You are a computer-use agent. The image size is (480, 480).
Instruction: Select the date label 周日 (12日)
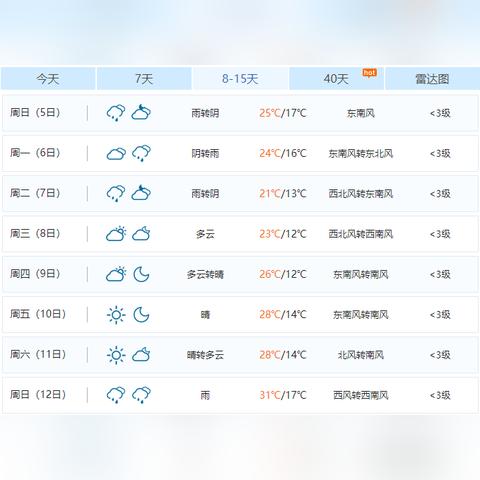(38, 395)
